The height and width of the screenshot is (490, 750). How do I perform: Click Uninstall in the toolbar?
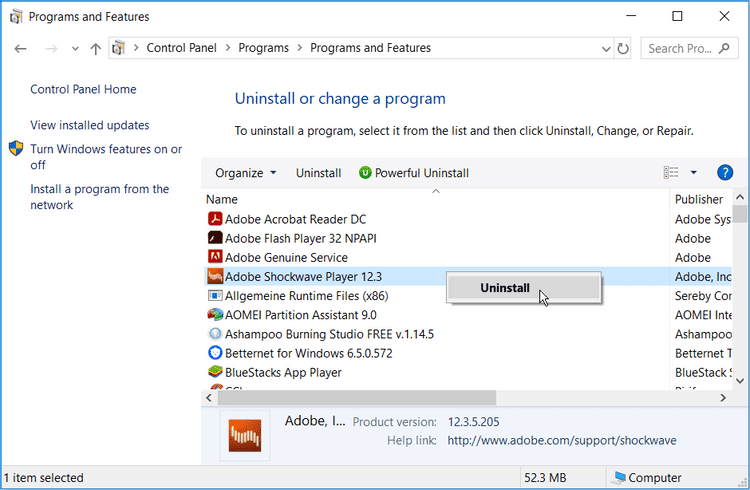(319, 173)
